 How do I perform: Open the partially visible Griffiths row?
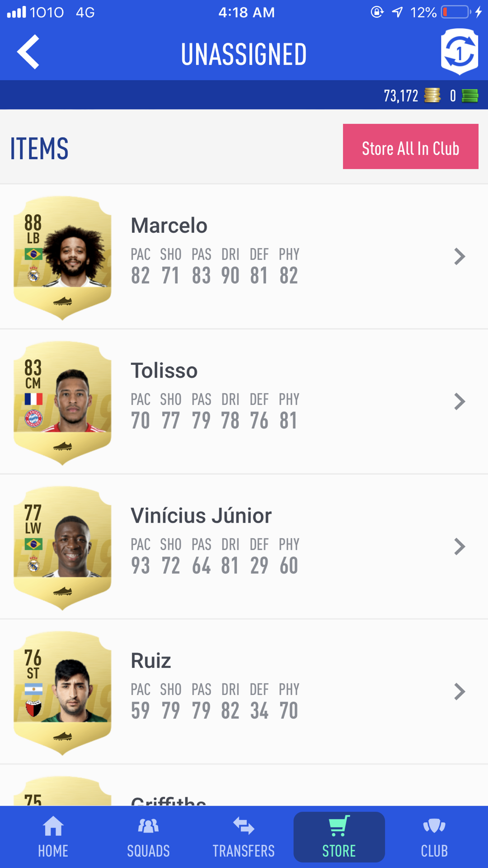pos(244,786)
